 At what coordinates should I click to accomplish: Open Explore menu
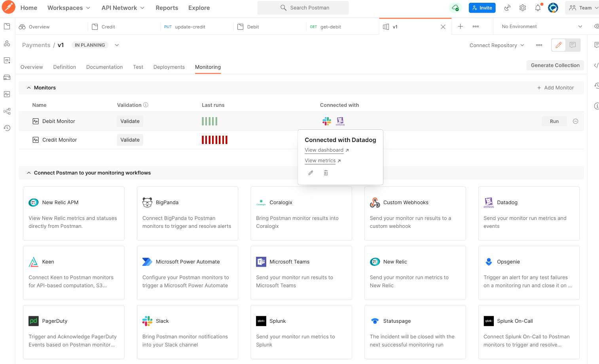click(x=199, y=8)
